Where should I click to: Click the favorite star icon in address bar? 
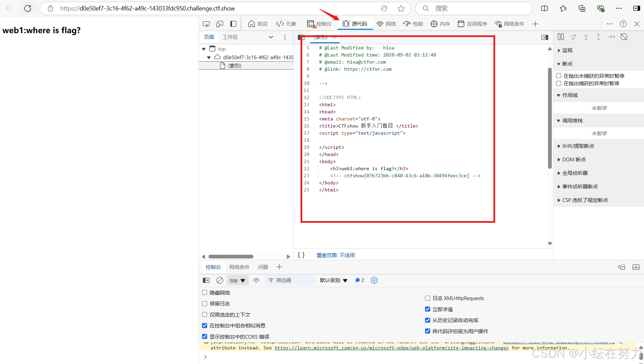[401, 8]
